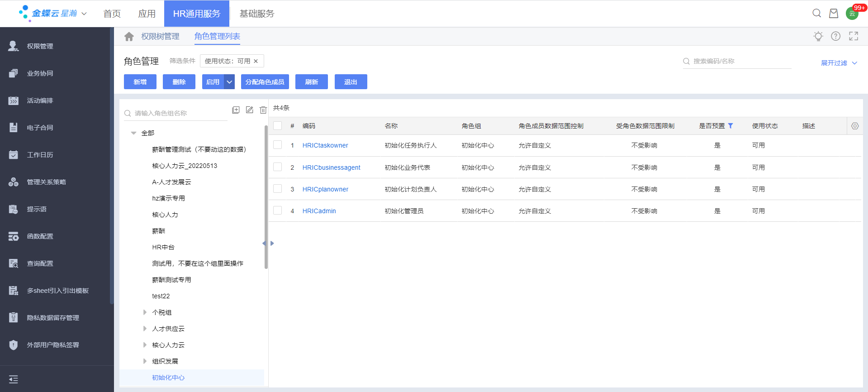Screen dimensions: 868x392
Task: Open table column settings gear icon
Action: point(854,126)
